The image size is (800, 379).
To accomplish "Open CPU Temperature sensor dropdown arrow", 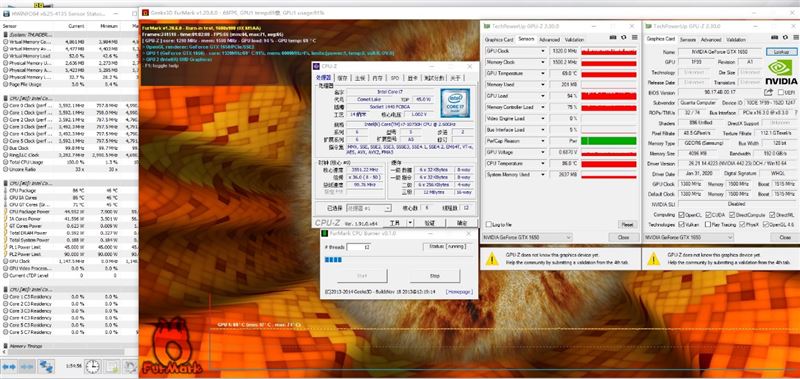I will tap(542, 163).
